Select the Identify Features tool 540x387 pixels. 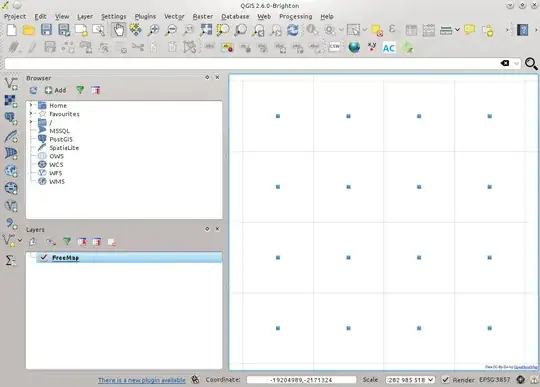tap(312, 30)
